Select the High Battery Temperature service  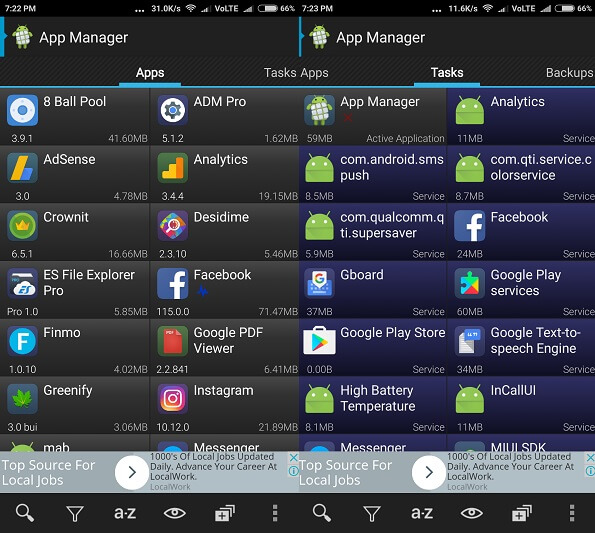point(373,405)
